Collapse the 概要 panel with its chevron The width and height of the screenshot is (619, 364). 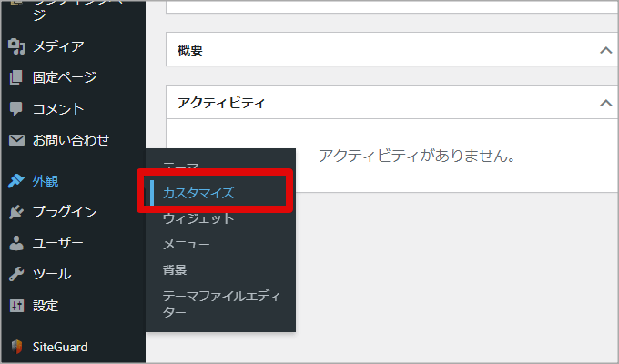[606, 50]
